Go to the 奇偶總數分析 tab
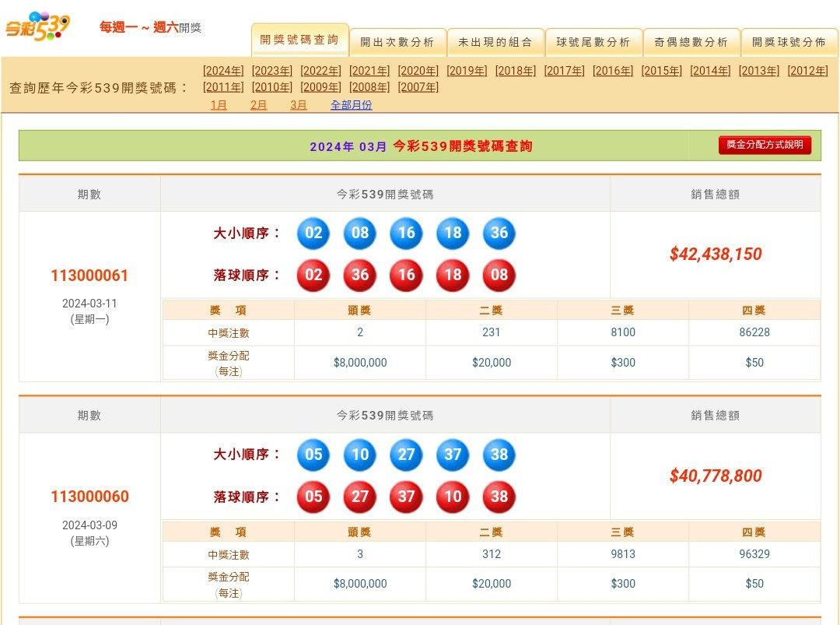840x625 pixels. 691,42
